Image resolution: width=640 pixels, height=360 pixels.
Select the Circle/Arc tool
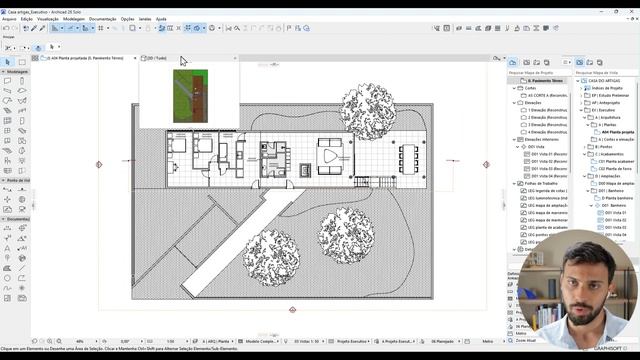point(7,278)
